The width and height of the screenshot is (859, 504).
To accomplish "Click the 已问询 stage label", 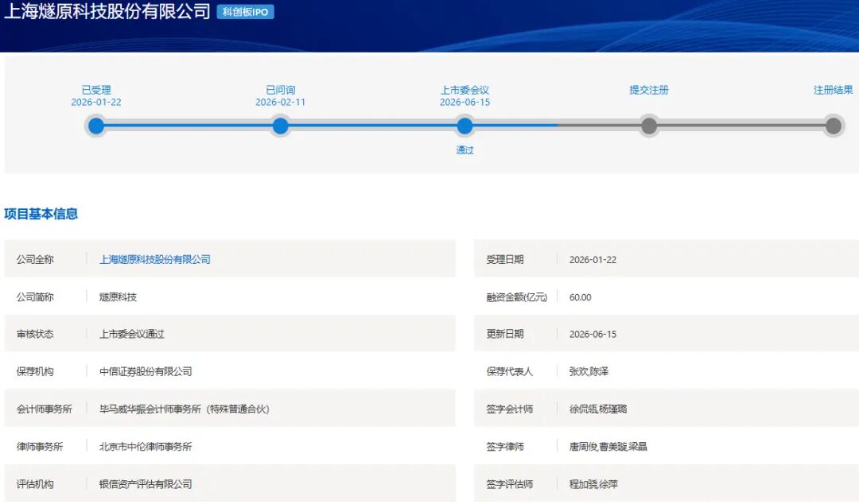I will (281, 90).
